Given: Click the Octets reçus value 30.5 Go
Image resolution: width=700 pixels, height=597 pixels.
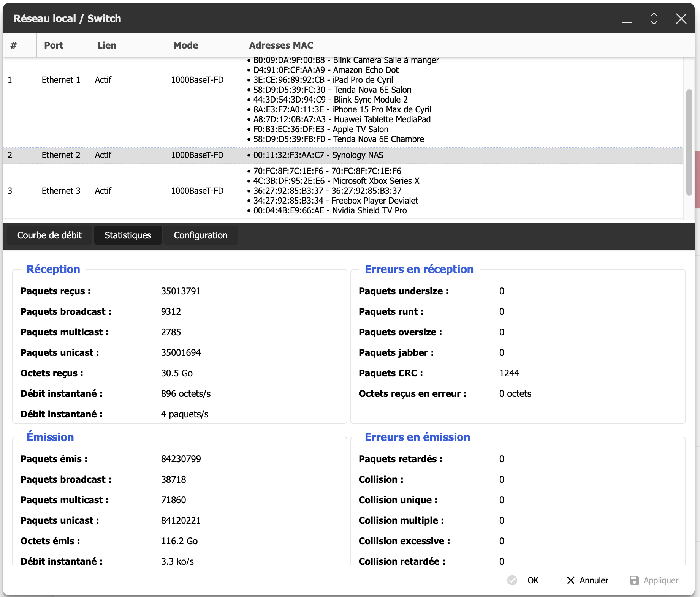Looking at the screenshot, I should [177, 373].
